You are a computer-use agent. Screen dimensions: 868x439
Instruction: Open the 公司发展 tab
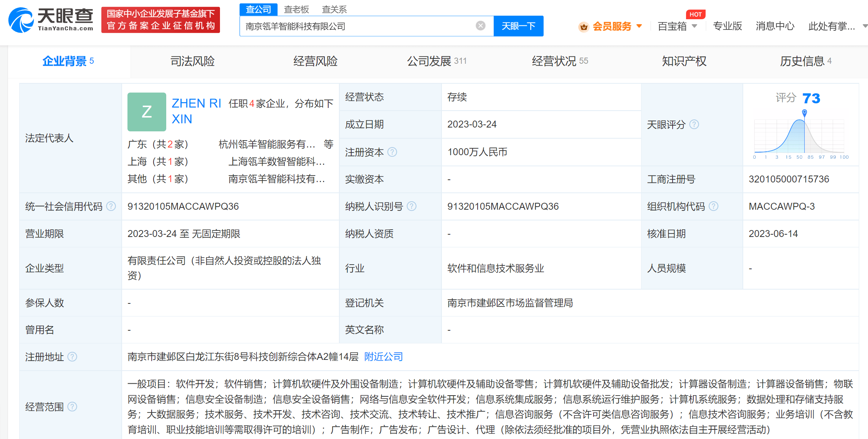(x=437, y=61)
